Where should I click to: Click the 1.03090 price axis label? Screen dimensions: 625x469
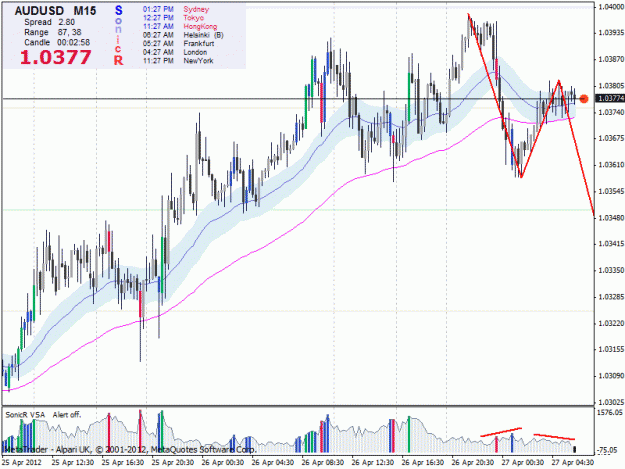611,376
